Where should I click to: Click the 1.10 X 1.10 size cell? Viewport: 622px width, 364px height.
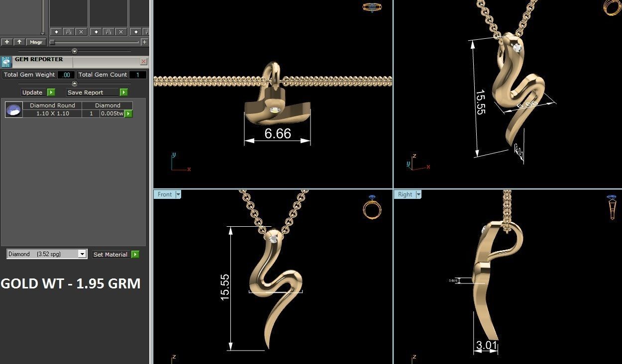[52, 113]
